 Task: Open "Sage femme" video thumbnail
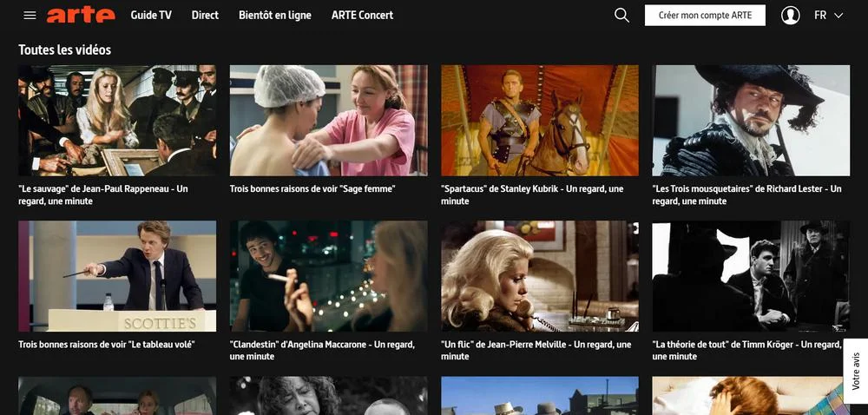tap(328, 121)
